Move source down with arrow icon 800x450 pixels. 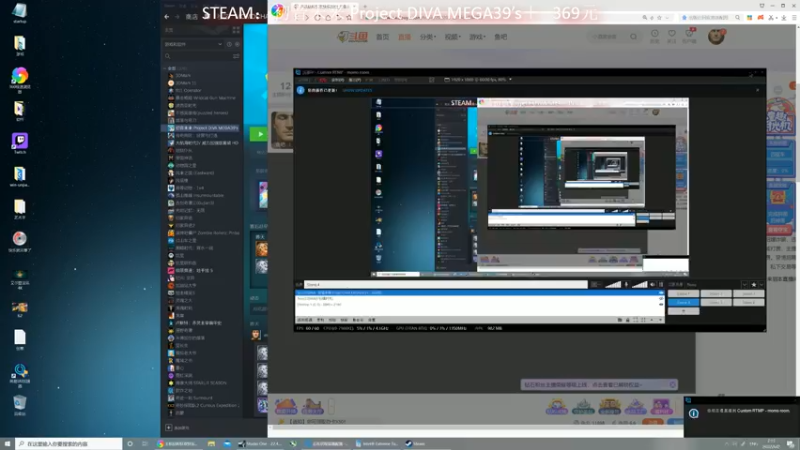pyautogui.click(x=660, y=320)
